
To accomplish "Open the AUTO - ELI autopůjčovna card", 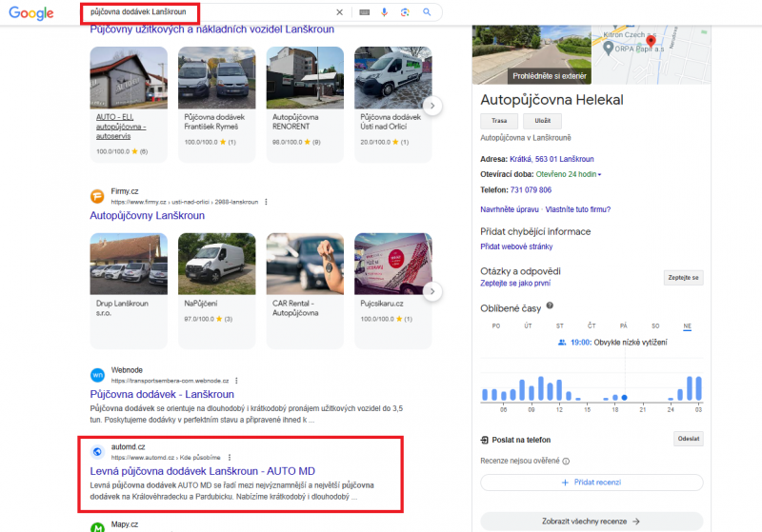I will [x=129, y=105].
